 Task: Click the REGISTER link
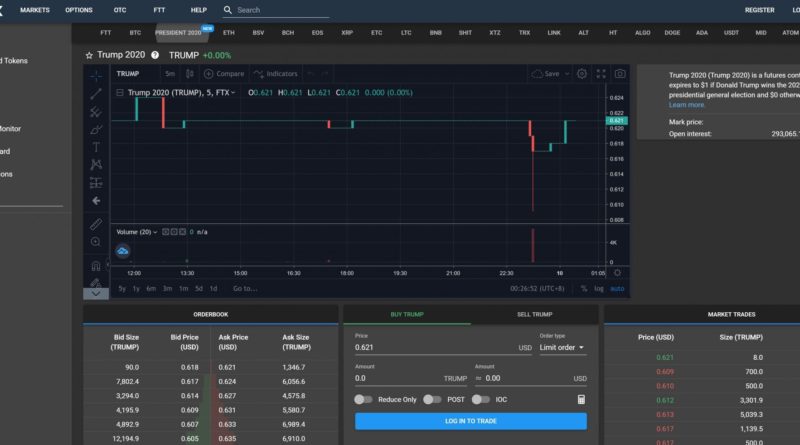(x=759, y=10)
